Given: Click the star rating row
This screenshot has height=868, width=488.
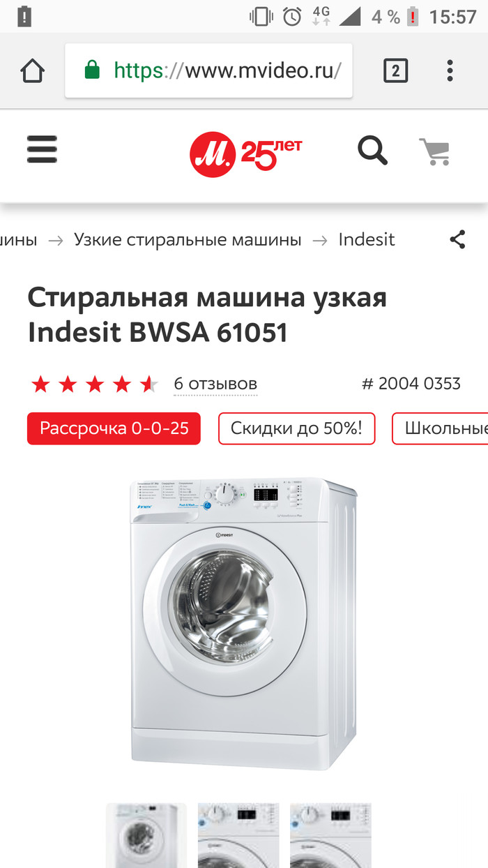Looking at the screenshot, I should 95,384.
